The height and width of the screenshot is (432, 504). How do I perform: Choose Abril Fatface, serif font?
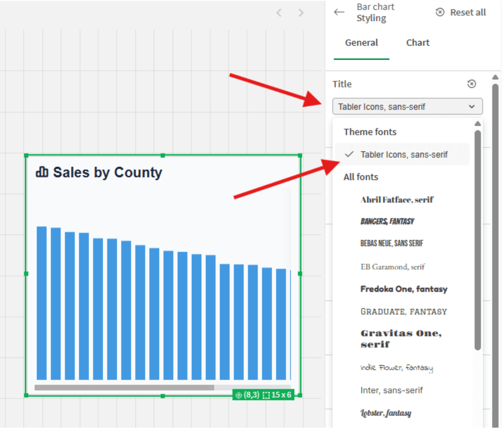(397, 200)
